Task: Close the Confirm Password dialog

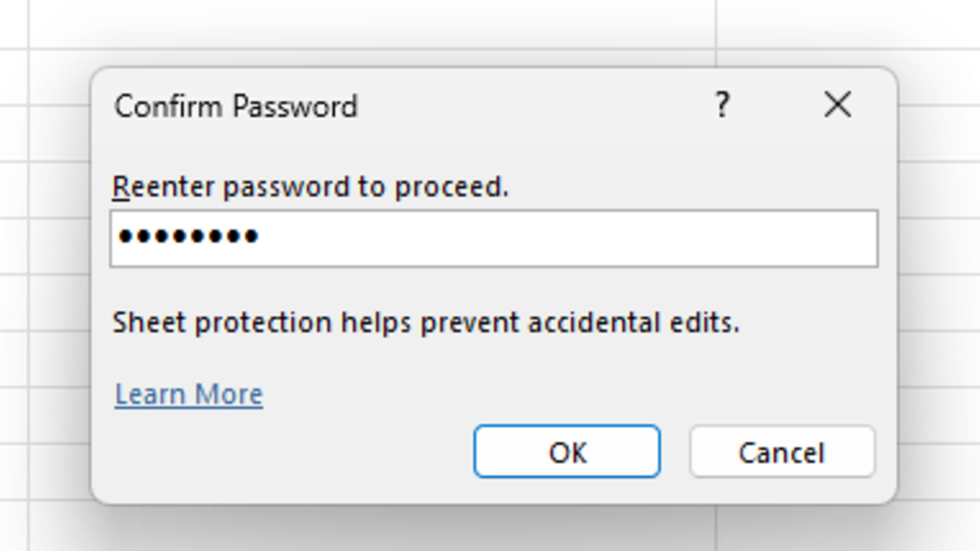Action: click(837, 105)
